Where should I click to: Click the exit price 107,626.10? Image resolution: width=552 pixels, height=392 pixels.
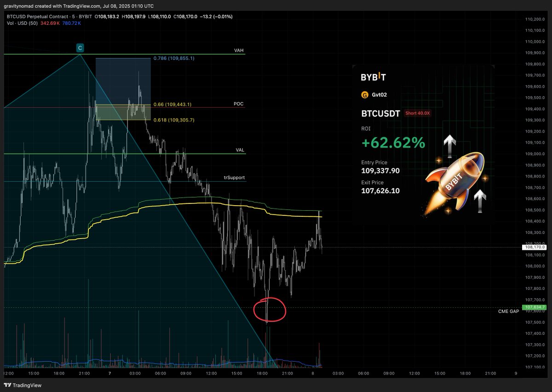coord(380,190)
